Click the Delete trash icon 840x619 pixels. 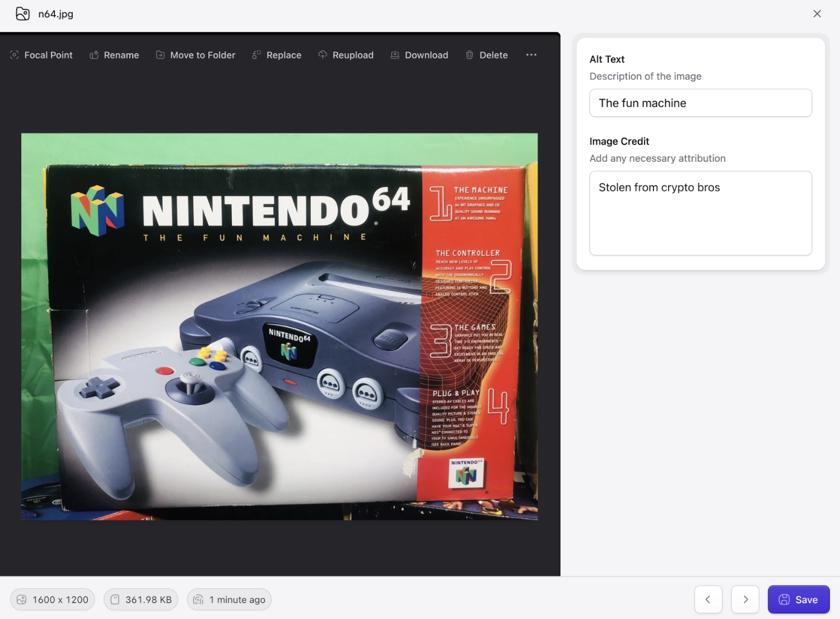[469, 55]
